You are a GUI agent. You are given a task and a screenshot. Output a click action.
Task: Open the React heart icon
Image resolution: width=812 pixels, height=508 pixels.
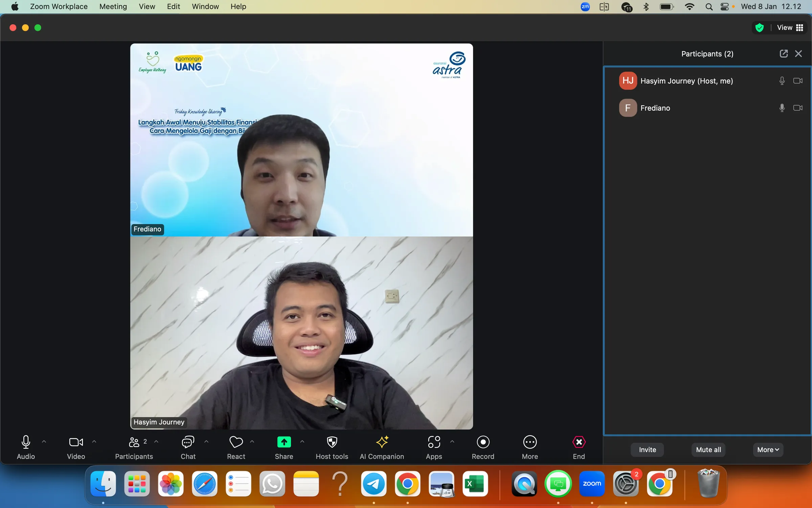[x=236, y=442]
